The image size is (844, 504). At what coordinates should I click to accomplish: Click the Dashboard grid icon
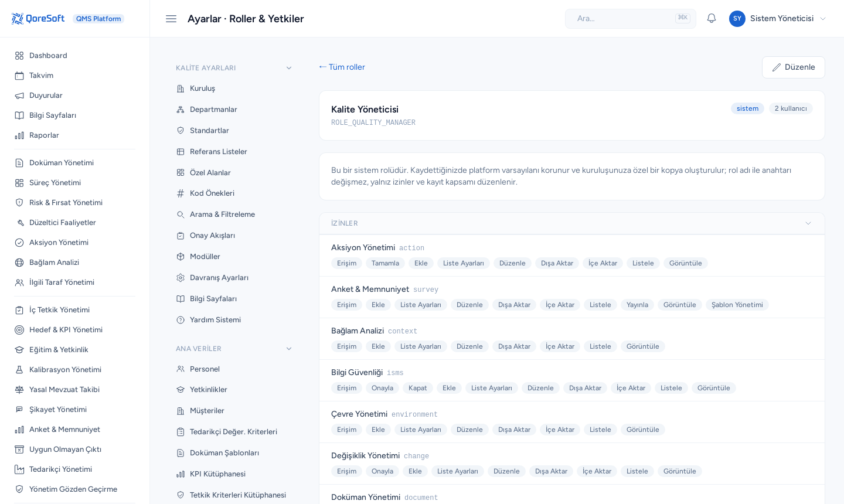(x=19, y=56)
